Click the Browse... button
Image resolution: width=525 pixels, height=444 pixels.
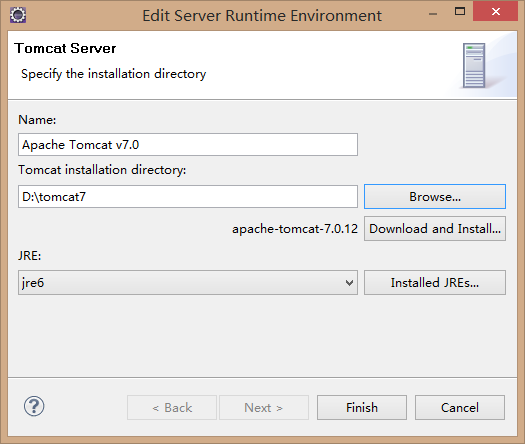(435, 197)
